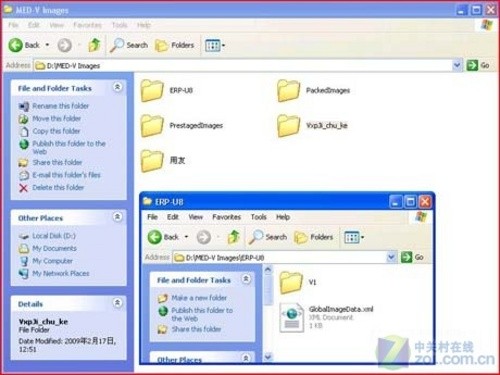Image resolution: width=500 pixels, height=375 pixels.
Task: Collapse File and Folder Tasks in ERP-U8 window
Action: [x=246, y=279]
